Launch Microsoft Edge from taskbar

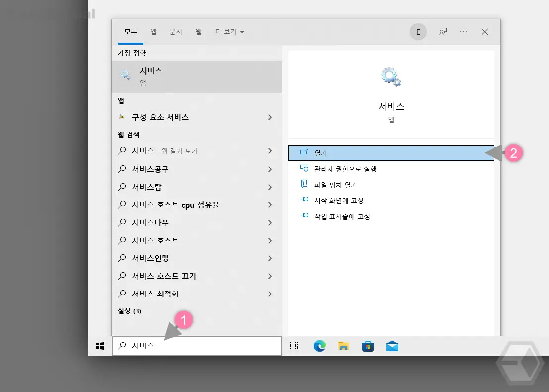pos(319,346)
